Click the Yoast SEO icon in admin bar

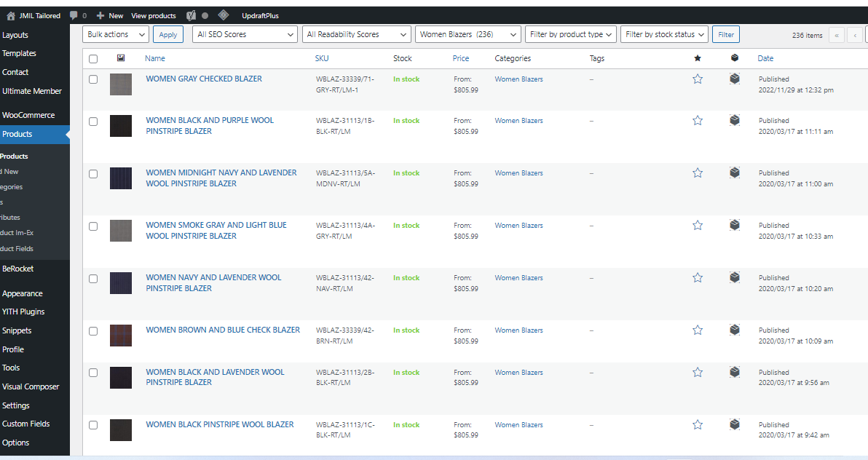[191, 15]
